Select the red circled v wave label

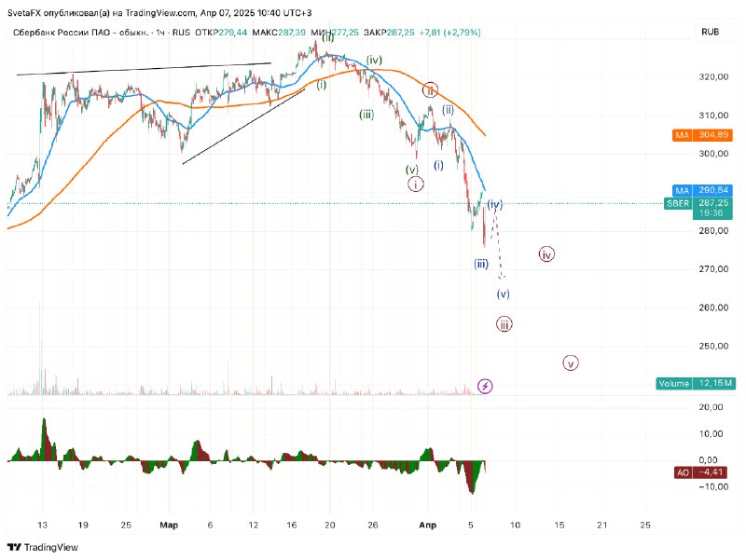571,363
